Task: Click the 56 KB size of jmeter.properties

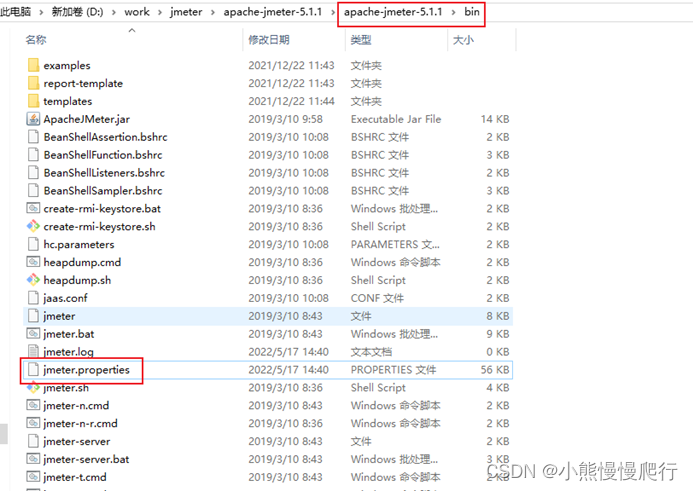Action: point(495,370)
